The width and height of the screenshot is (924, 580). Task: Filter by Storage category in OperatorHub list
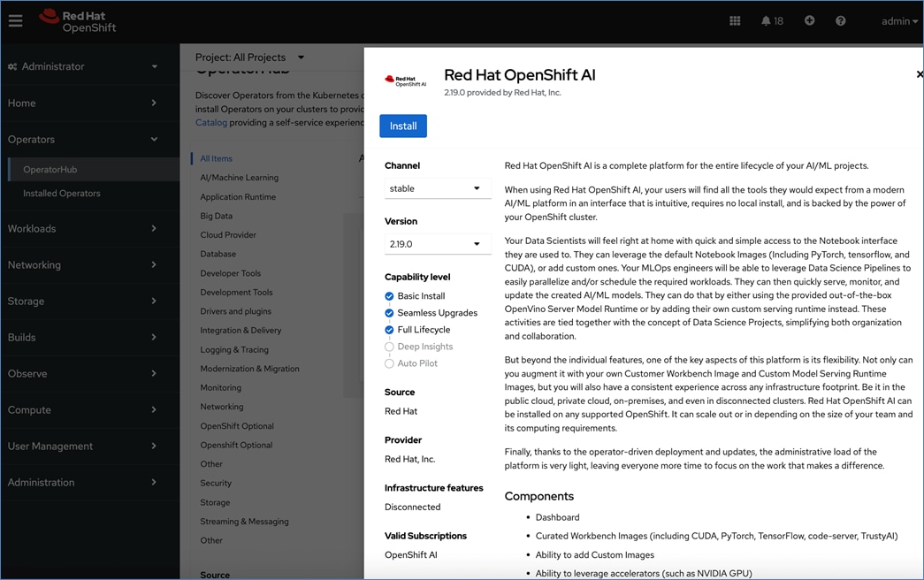point(215,503)
